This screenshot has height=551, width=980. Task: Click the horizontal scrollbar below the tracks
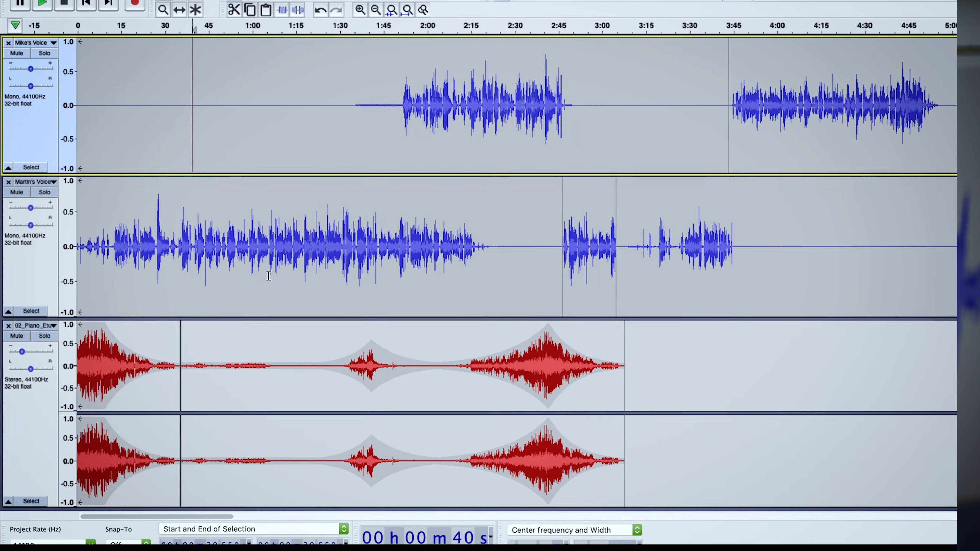click(157, 516)
